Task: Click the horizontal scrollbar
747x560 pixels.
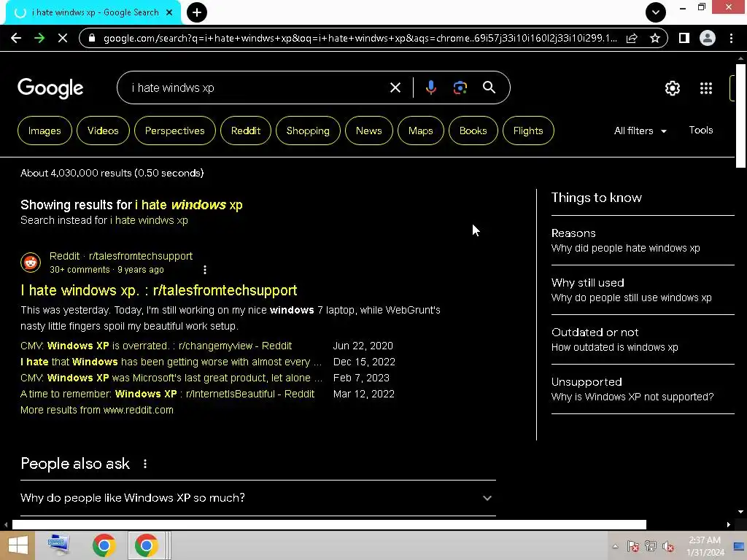Action: [329, 525]
